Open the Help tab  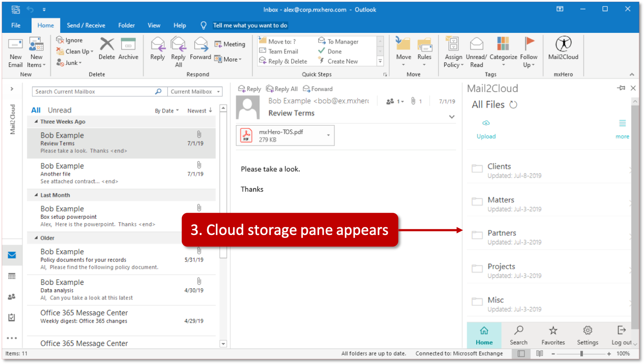pyautogui.click(x=180, y=25)
